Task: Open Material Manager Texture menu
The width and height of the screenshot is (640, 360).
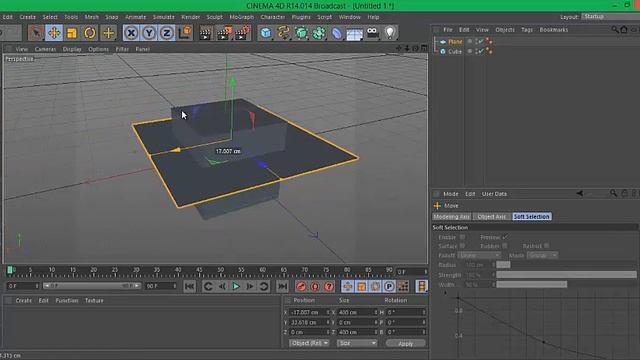Action: 94,300
